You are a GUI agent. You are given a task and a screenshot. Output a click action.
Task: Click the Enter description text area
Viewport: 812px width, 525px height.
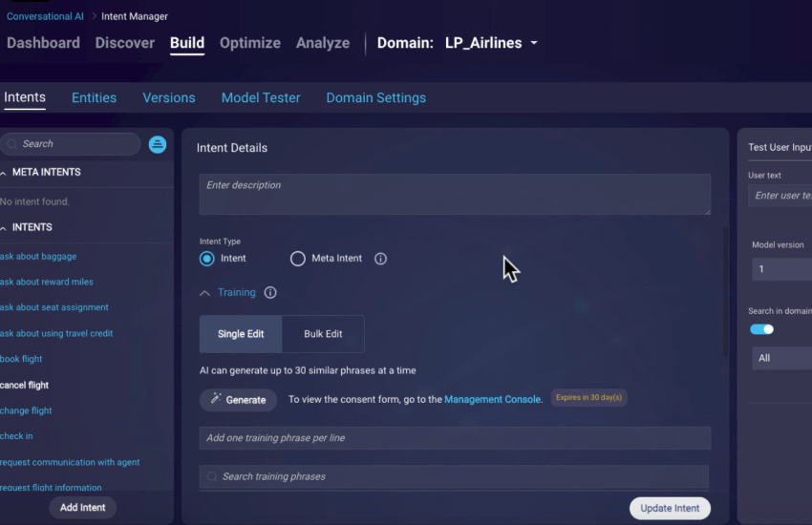[x=455, y=195]
